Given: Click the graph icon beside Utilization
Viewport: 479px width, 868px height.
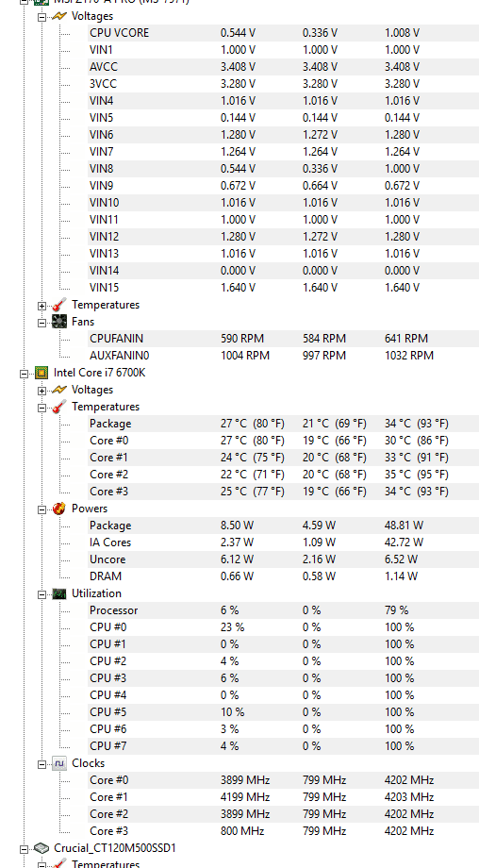Looking at the screenshot, I should tap(58, 593).
